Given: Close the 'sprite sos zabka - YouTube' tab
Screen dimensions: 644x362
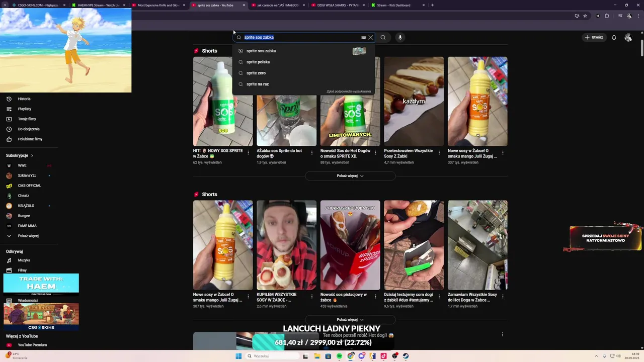Looking at the screenshot, I should pos(244,5).
